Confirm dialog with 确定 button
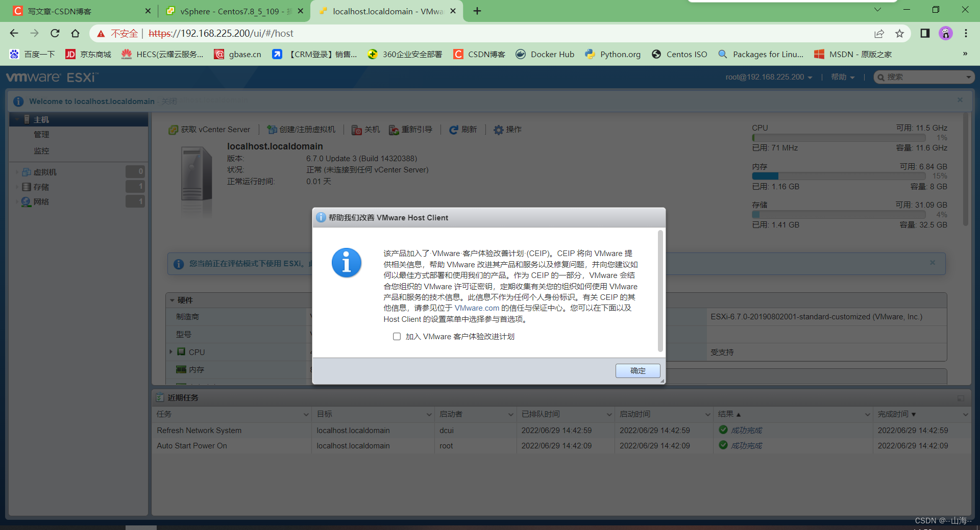The height and width of the screenshot is (530, 980). click(638, 371)
